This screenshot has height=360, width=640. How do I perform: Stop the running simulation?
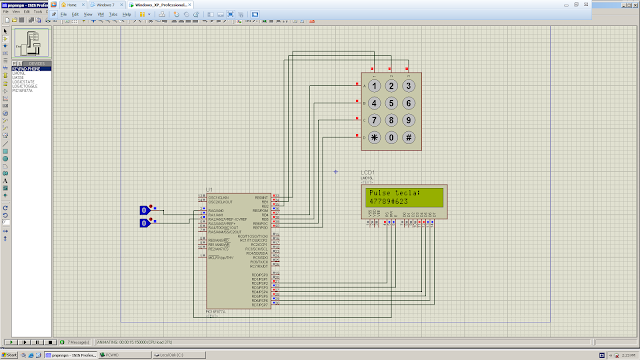(50, 342)
